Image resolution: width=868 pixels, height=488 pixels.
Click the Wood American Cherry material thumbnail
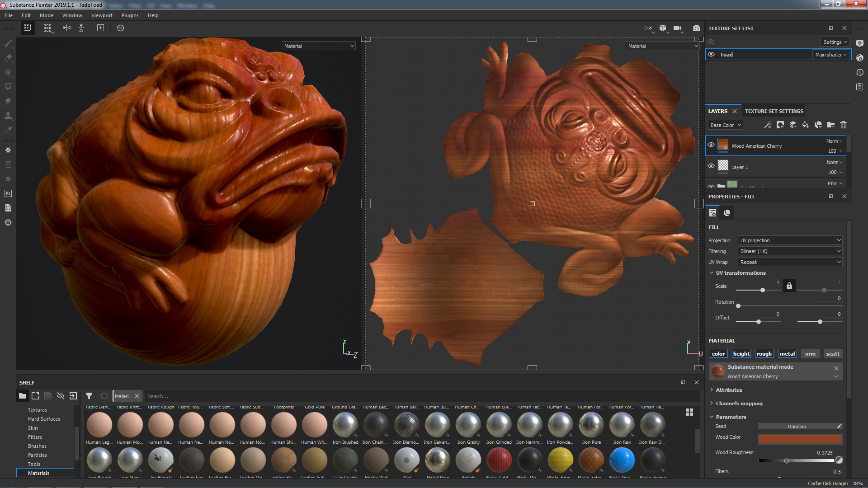[723, 145]
